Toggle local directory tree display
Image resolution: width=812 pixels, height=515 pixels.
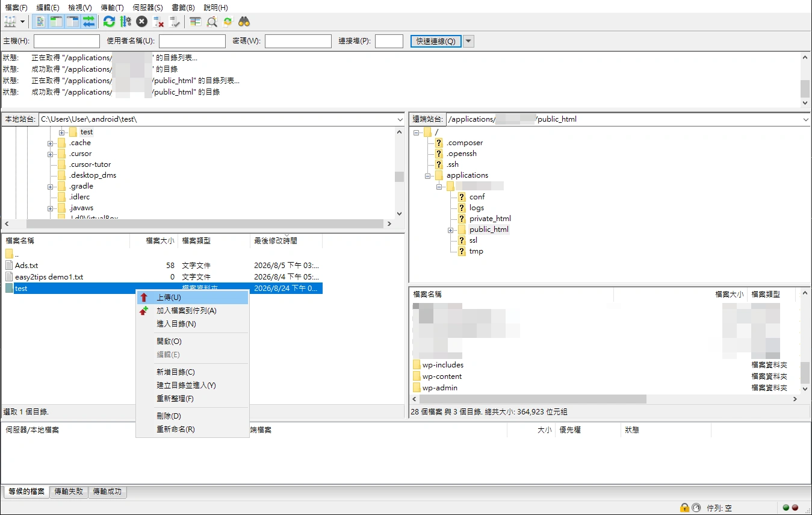(56, 22)
